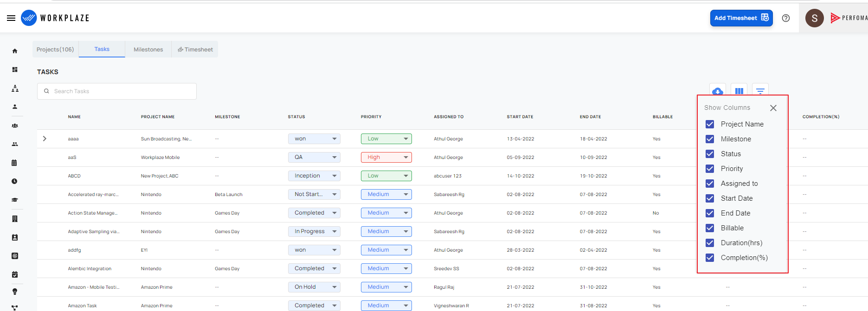The width and height of the screenshot is (868, 311).
Task: Switch to the Milestones tab
Action: point(148,50)
